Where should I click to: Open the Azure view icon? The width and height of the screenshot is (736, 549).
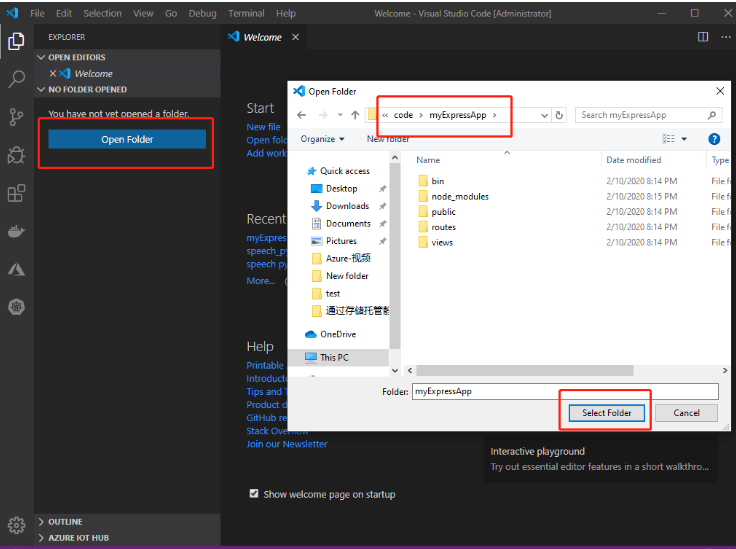pos(16,269)
